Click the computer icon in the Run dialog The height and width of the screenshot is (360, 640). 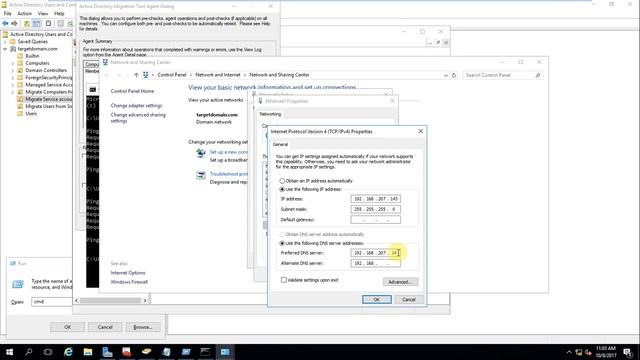[x=18, y=284]
